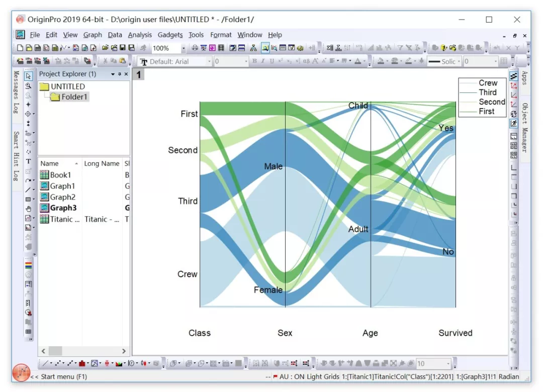Select the Pointer tool in Tools toolbar

(28, 76)
